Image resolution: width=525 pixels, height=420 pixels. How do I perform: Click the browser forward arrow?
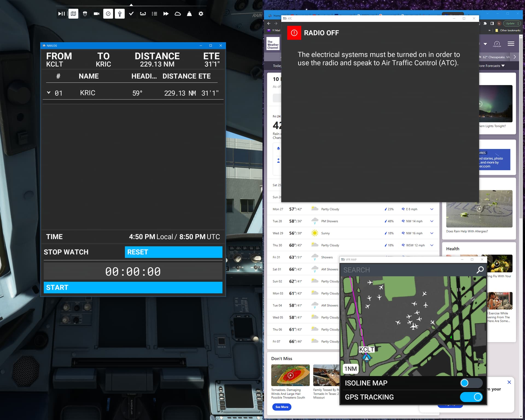(276, 24)
